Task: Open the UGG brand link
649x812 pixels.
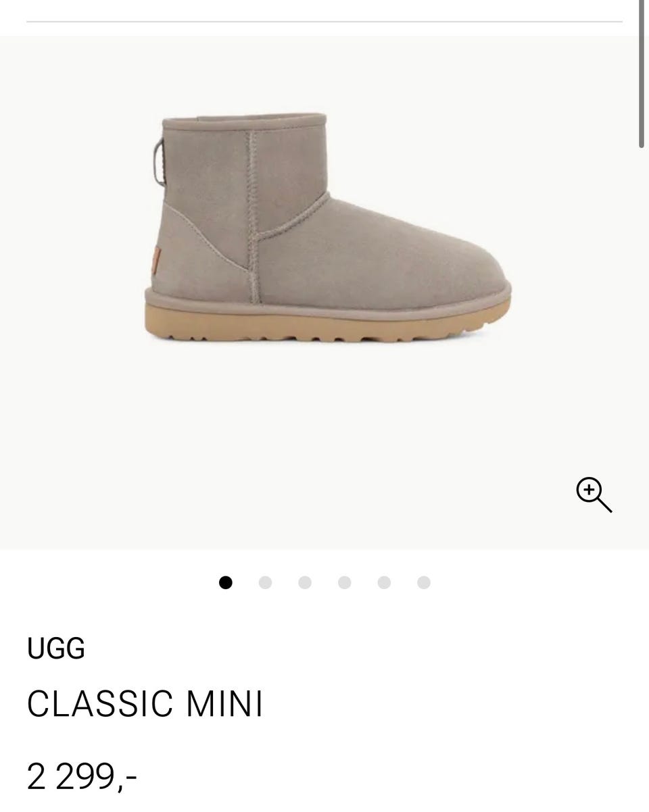Action: tap(56, 649)
